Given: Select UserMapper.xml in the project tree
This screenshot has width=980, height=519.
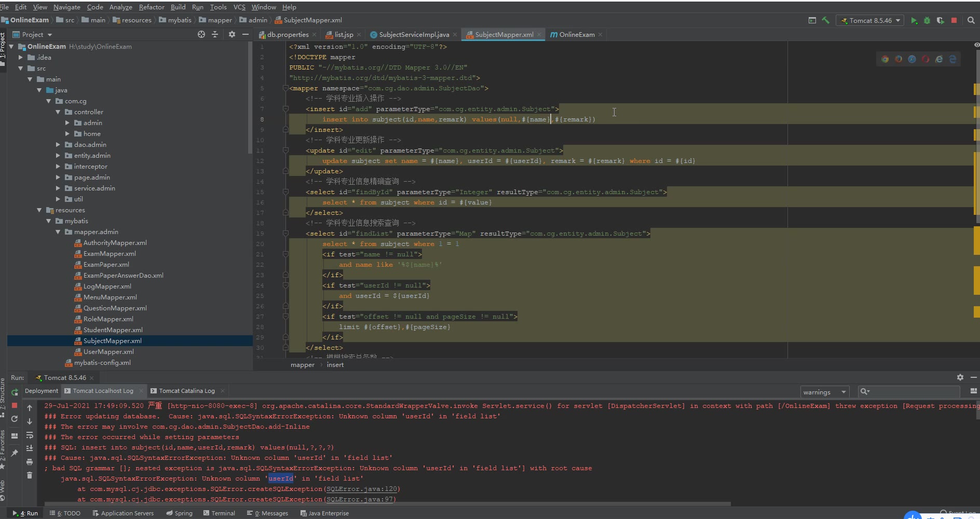Looking at the screenshot, I should [x=108, y=352].
